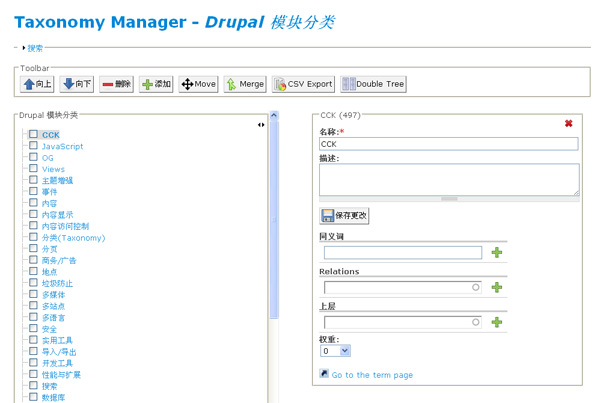
Task: Tick the JavaScript checkbox
Action: coord(33,146)
